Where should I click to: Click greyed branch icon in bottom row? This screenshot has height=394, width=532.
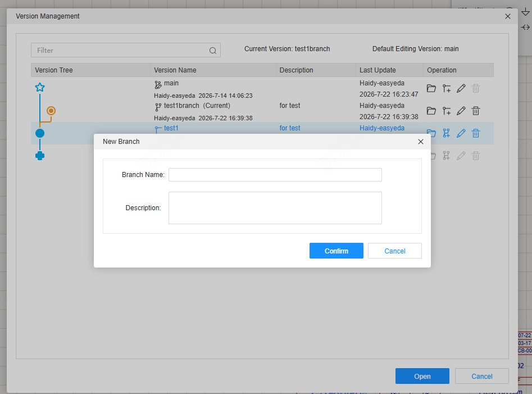coord(447,156)
